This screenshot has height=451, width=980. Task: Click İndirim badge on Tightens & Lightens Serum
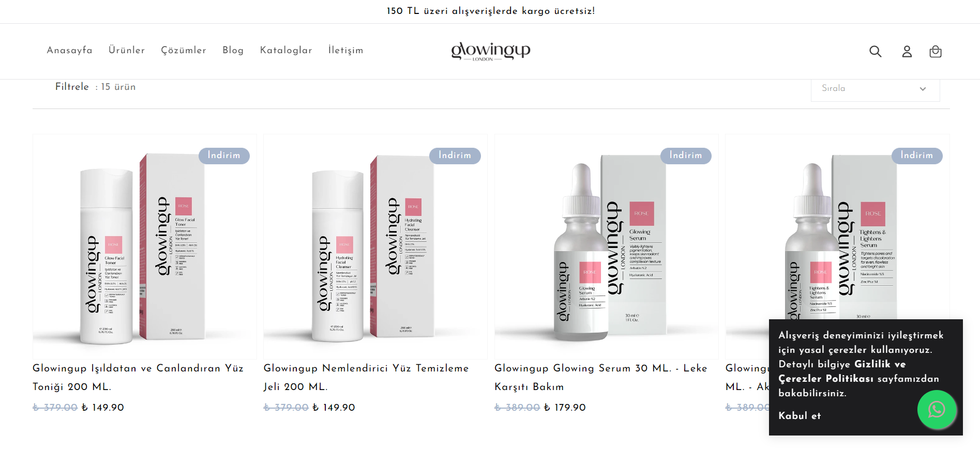[917, 155]
